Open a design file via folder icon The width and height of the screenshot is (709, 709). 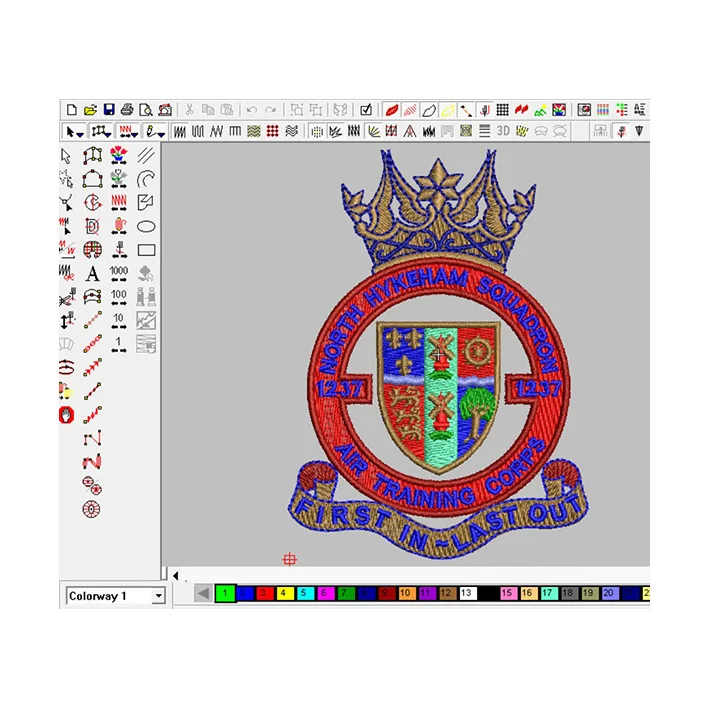pos(90,110)
